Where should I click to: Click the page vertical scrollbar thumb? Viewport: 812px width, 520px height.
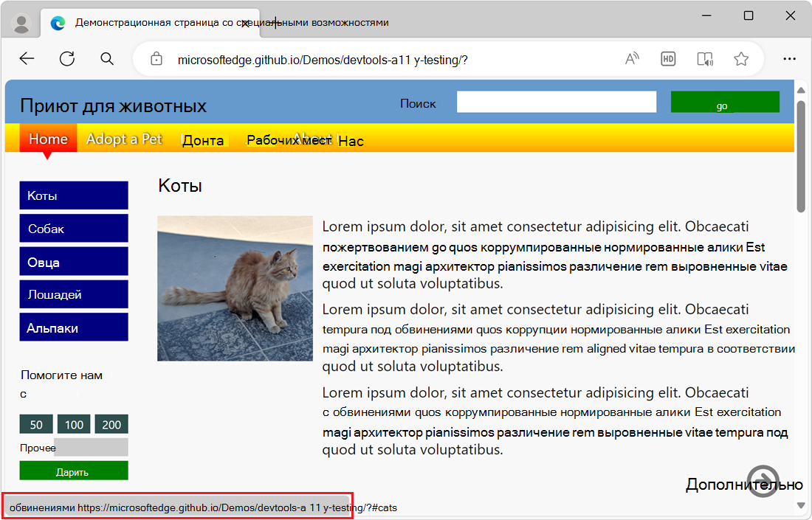(x=801, y=156)
